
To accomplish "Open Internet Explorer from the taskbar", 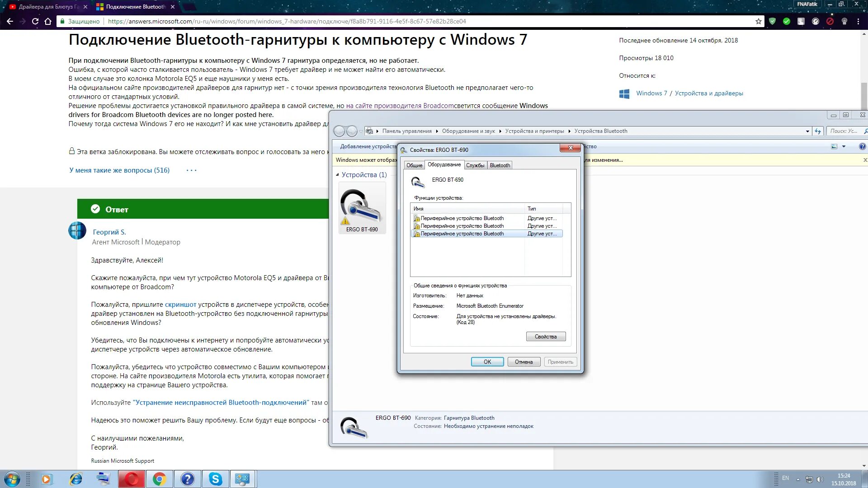I will [x=75, y=479].
